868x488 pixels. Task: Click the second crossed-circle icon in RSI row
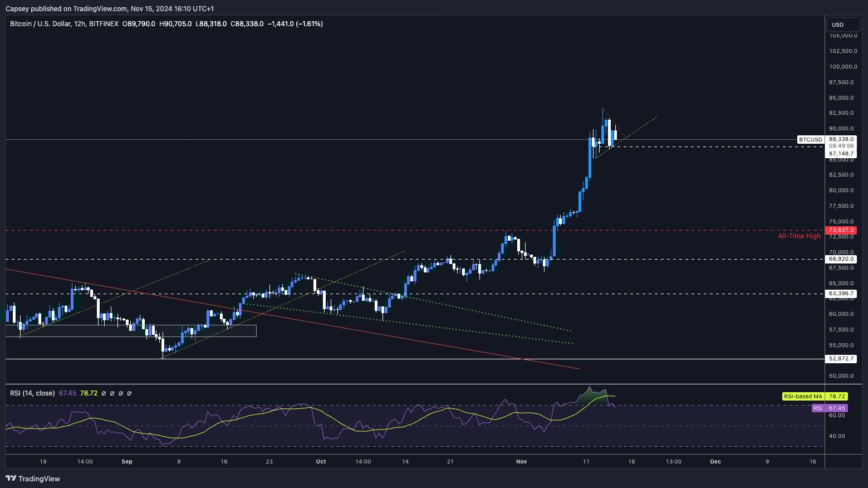click(x=112, y=393)
